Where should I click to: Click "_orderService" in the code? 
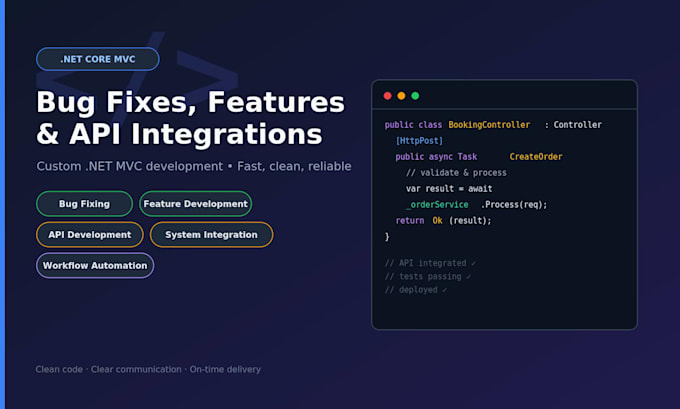click(437, 205)
